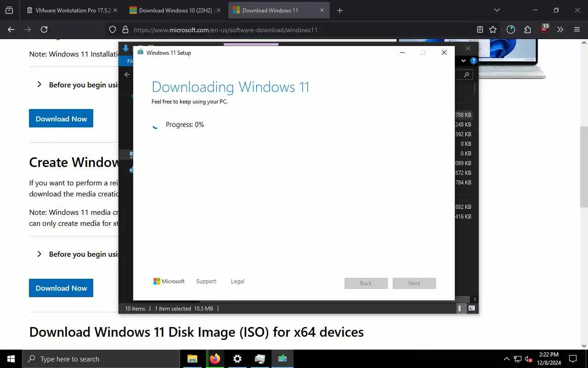Click the muted volume tray icon
588x368 pixels.
tap(529, 359)
